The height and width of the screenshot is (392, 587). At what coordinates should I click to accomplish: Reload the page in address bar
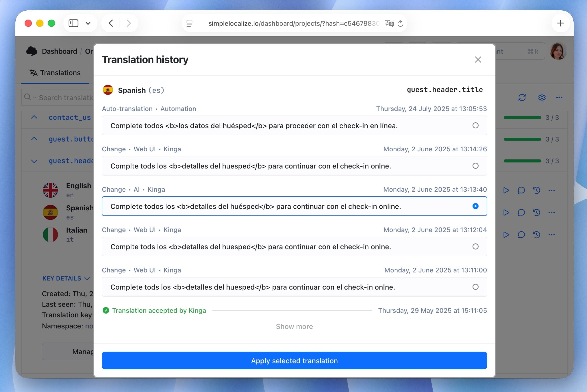click(400, 23)
